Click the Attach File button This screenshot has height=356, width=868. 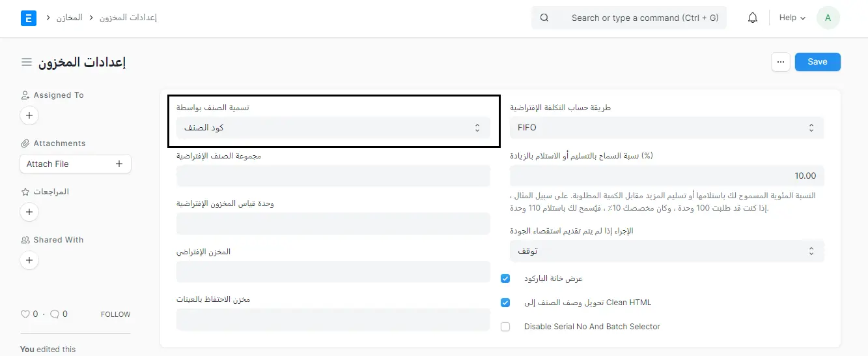pyautogui.click(x=76, y=164)
